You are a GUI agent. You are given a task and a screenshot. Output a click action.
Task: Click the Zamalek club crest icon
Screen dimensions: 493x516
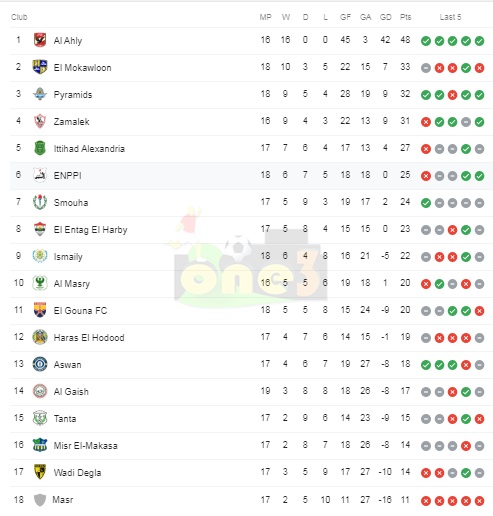40,121
